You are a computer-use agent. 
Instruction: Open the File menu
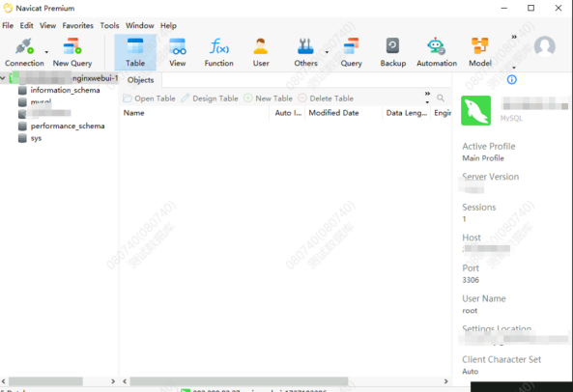8,25
